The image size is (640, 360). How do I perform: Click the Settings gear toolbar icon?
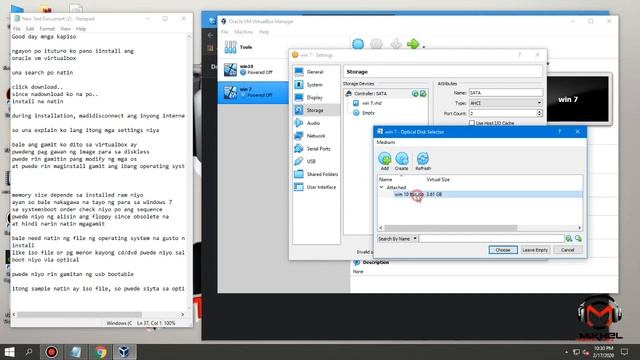[376, 44]
